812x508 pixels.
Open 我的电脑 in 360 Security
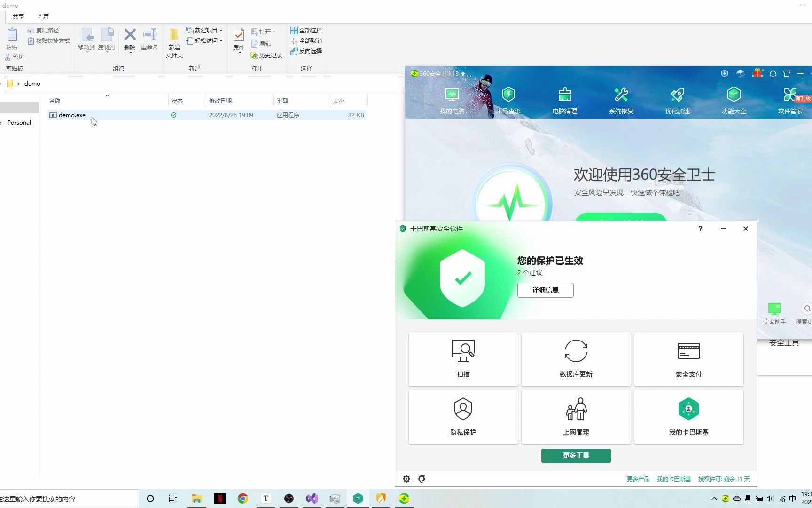(452, 101)
